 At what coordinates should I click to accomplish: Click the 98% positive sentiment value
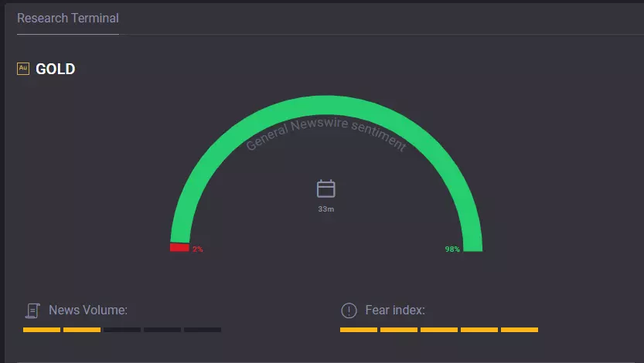click(x=452, y=249)
